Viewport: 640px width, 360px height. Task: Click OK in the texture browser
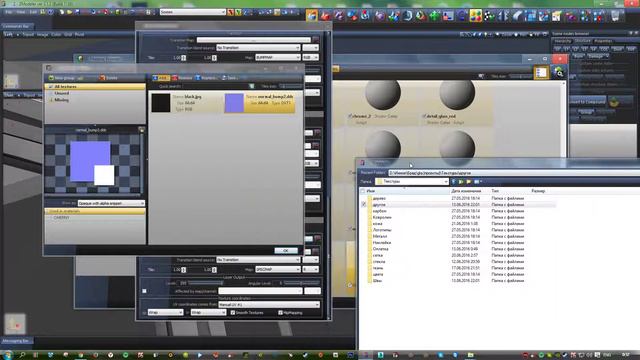(x=286, y=251)
